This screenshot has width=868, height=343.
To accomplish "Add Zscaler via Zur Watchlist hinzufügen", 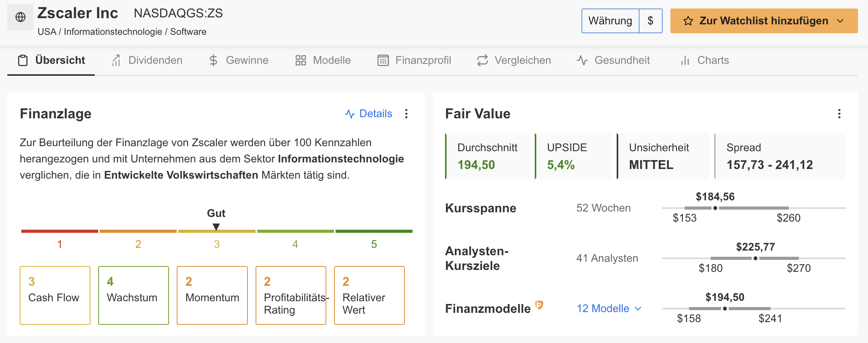I will (764, 21).
